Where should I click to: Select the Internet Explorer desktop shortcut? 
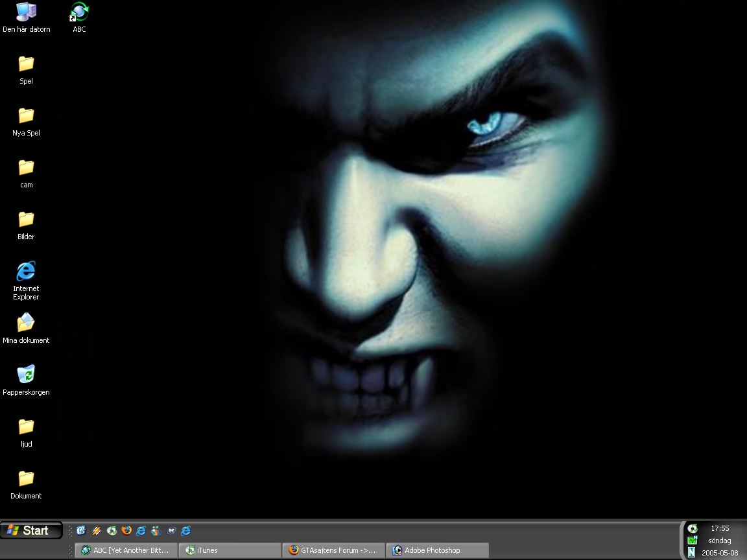click(26, 272)
